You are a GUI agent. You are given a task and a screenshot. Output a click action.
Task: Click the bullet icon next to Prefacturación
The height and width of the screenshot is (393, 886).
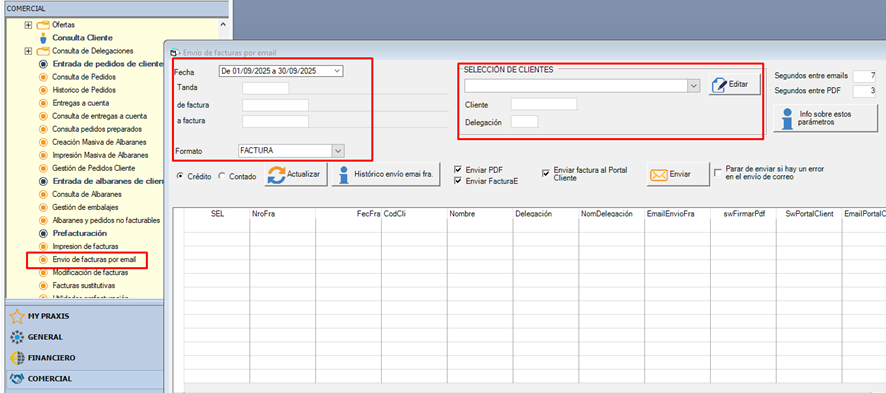pos(43,233)
